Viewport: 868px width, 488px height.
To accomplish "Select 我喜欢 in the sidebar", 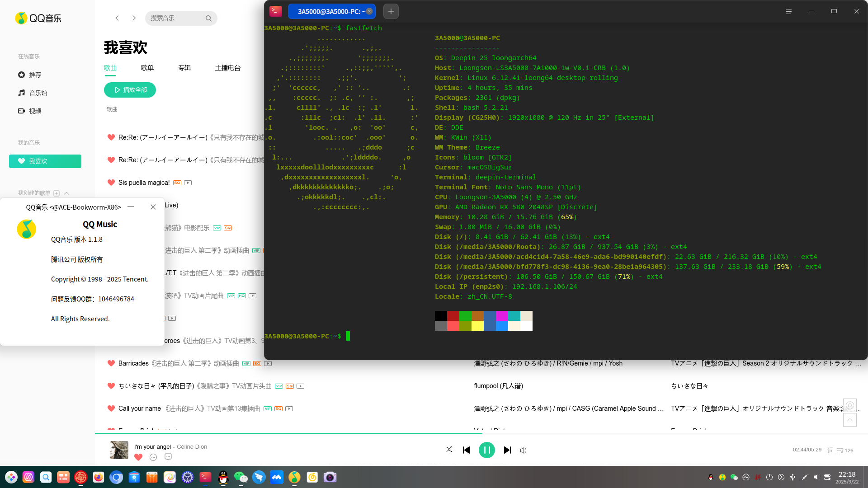I will click(x=45, y=161).
